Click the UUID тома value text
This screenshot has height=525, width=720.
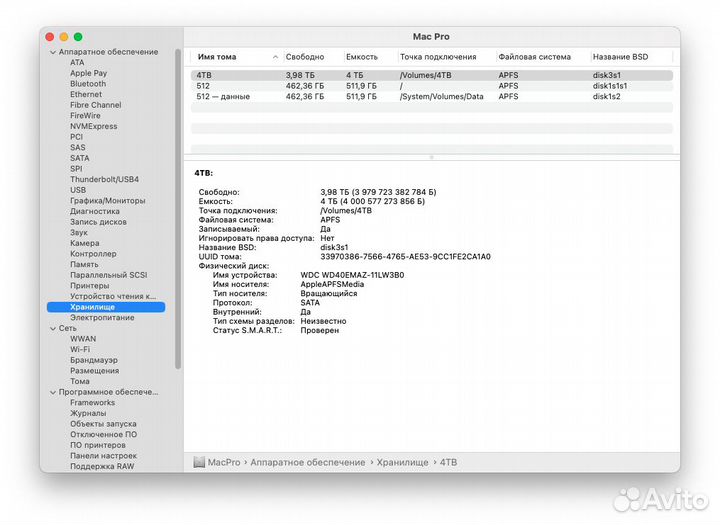(405, 257)
